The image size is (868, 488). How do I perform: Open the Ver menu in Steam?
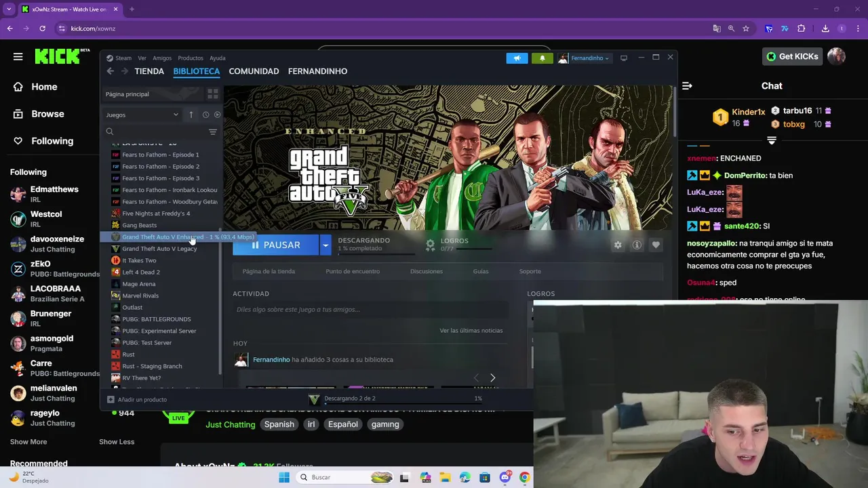pyautogui.click(x=142, y=58)
